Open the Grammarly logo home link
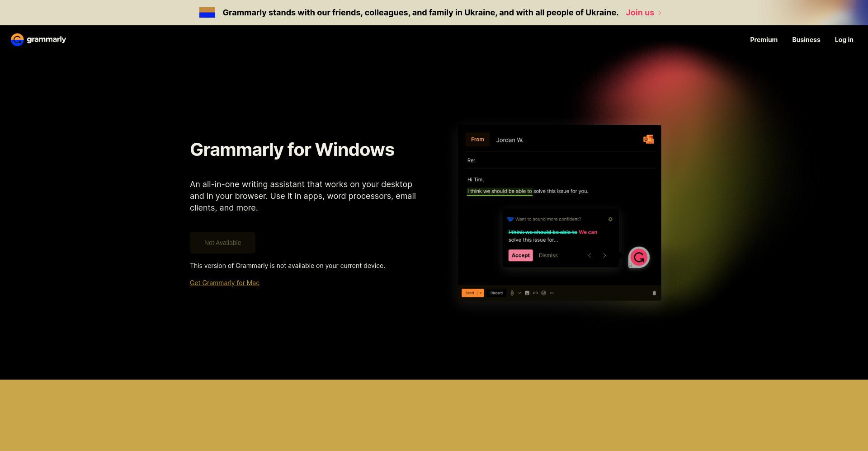Viewport: 868px width, 451px height. coord(38,40)
